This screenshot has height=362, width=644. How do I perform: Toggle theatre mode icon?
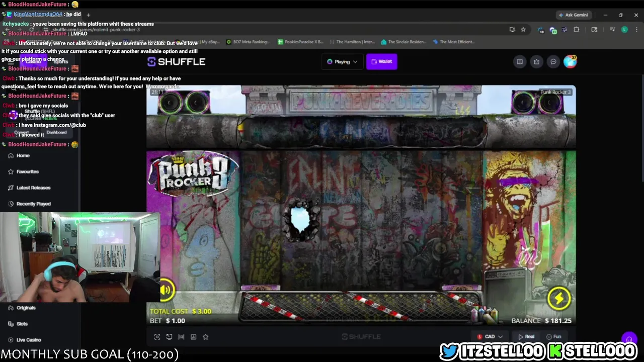pos(169,337)
